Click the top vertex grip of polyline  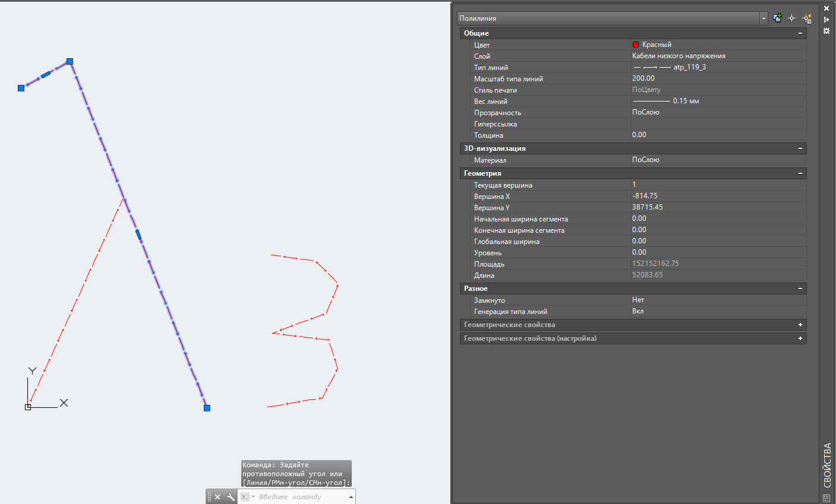point(70,61)
